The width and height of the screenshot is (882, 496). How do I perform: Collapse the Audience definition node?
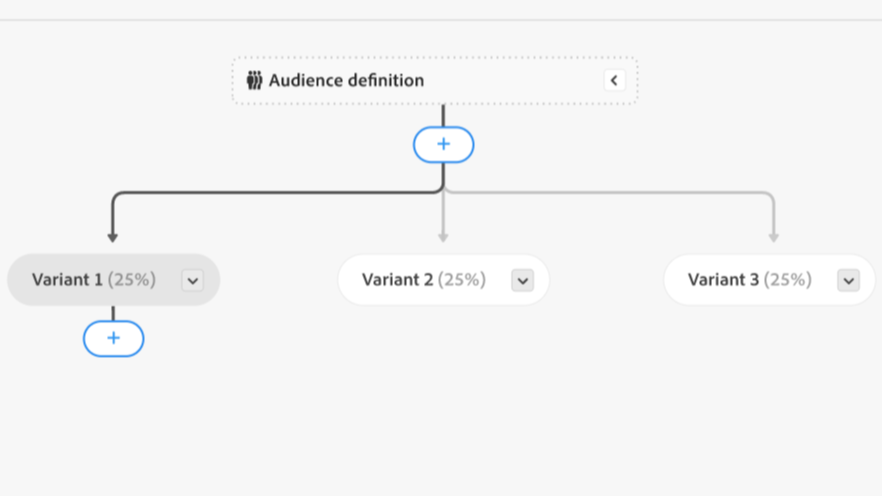click(614, 80)
